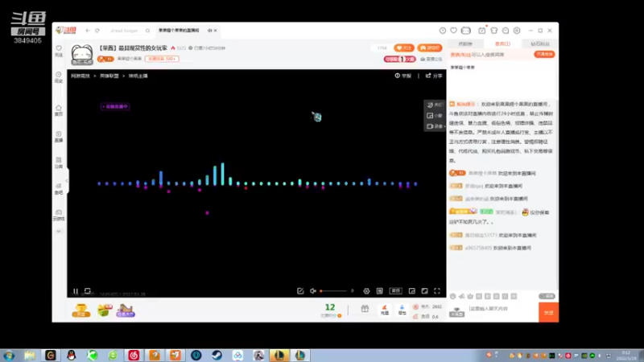The image size is (644, 362).
Task: Unmute the video speaker icon
Action: [x=313, y=291]
